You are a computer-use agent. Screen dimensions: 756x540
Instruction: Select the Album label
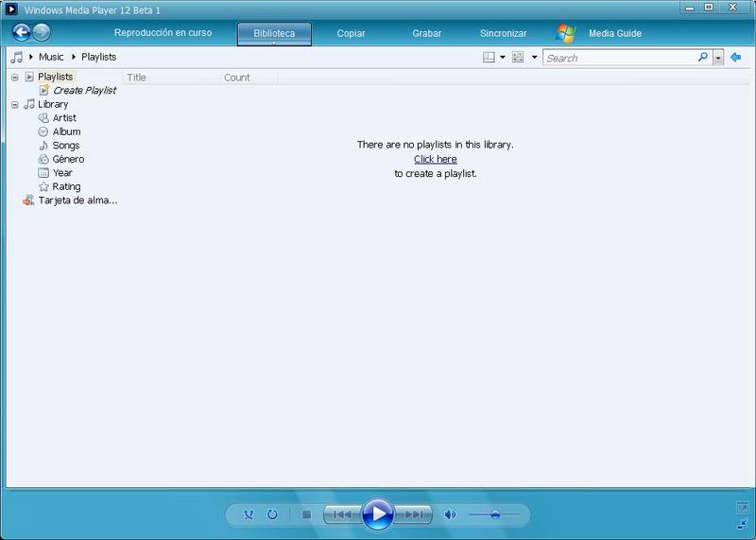click(x=66, y=131)
